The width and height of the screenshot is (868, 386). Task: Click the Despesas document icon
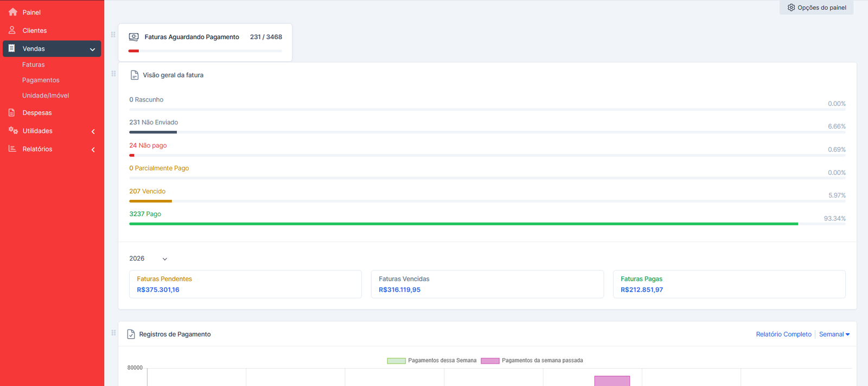pos(12,113)
